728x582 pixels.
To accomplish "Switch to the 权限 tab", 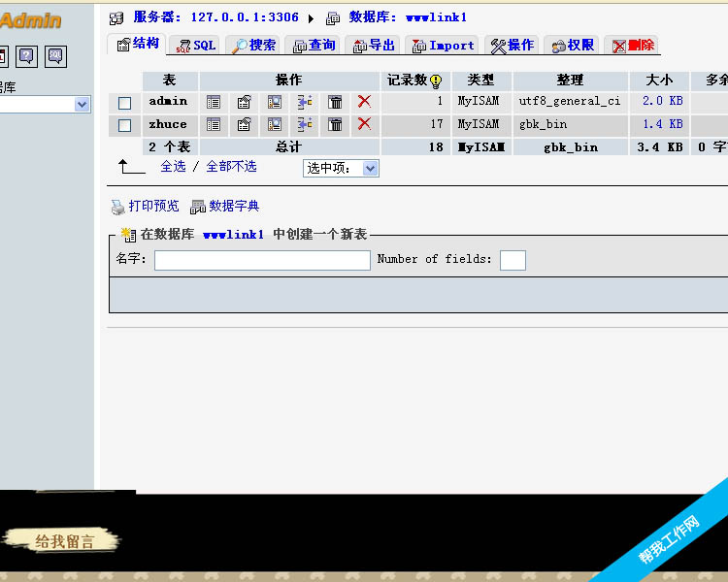I will click(x=572, y=46).
